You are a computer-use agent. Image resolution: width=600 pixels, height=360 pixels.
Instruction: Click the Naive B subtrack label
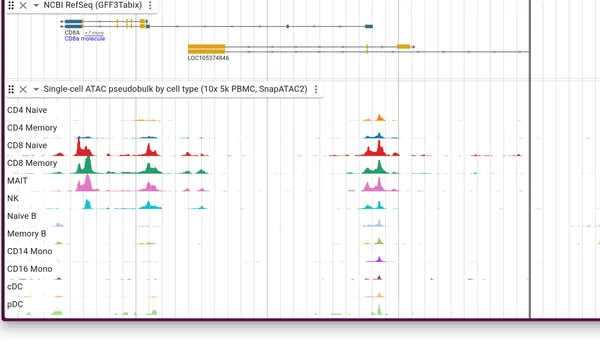pyautogui.click(x=22, y=216)
